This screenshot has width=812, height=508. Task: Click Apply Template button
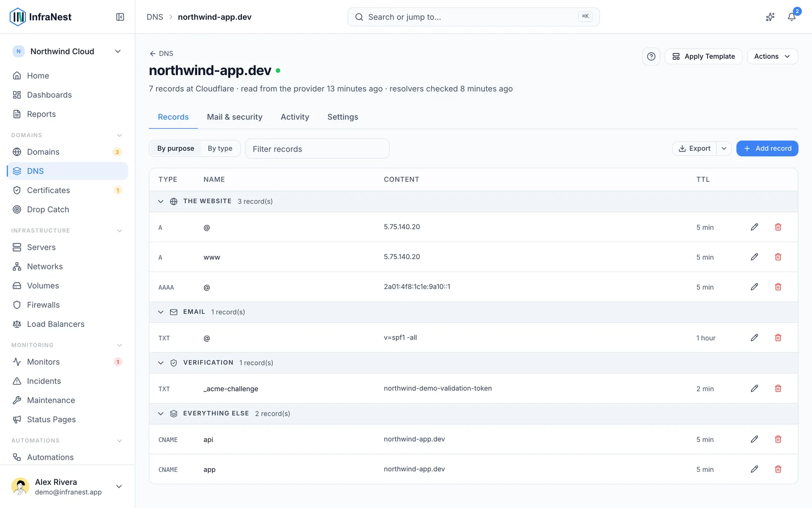click(x=703, y=56)
